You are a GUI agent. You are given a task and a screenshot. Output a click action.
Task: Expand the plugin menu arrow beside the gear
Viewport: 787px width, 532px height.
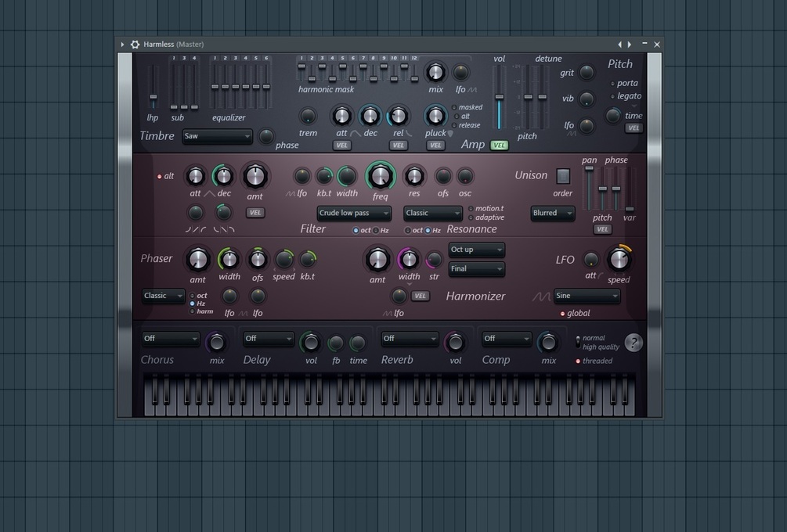122,44
